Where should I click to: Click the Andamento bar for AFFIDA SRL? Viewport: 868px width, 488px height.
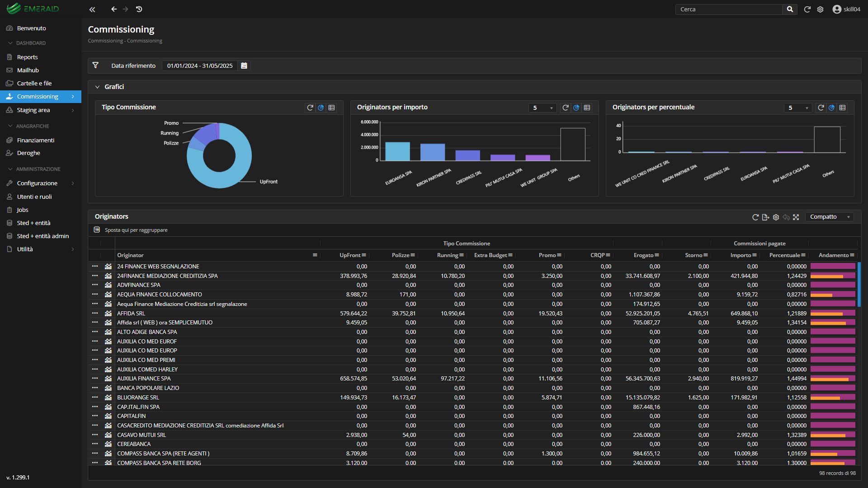point(833,313)
